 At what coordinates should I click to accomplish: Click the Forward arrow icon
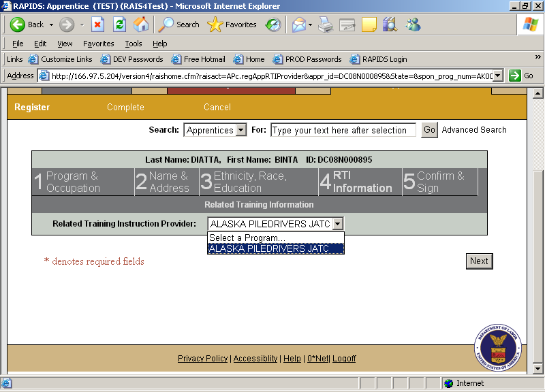66,24
